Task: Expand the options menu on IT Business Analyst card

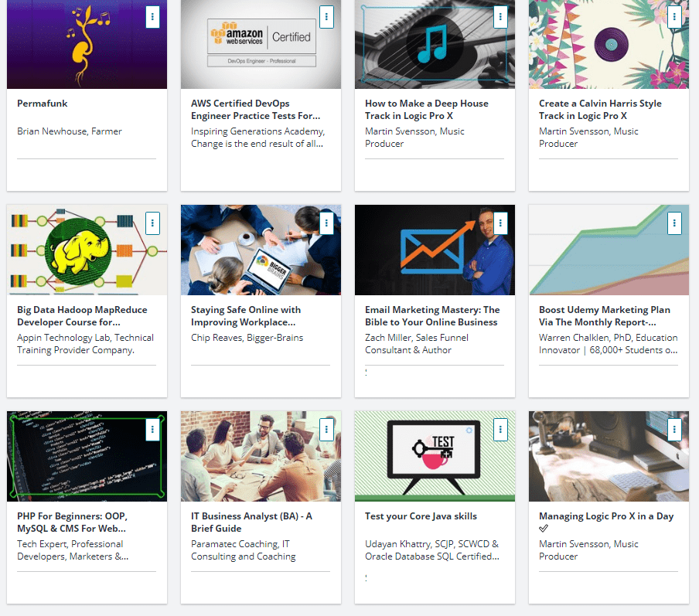Action: (x=326, y=429)
